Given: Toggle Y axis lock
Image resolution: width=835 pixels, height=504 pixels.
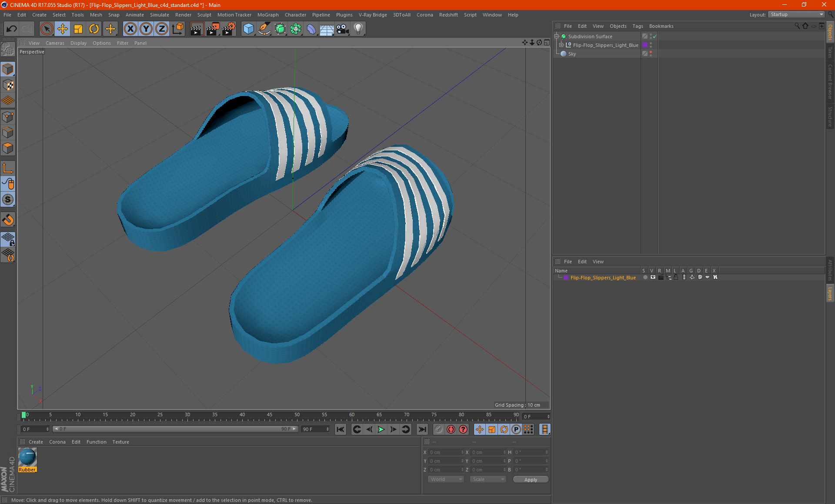Looking at the screenshot, I should click(146, 29).
